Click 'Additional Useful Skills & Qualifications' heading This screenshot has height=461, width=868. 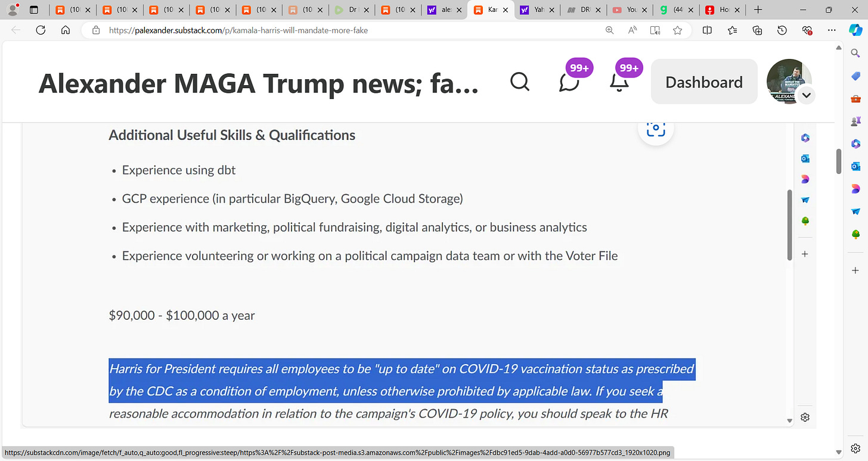(232, 135)
